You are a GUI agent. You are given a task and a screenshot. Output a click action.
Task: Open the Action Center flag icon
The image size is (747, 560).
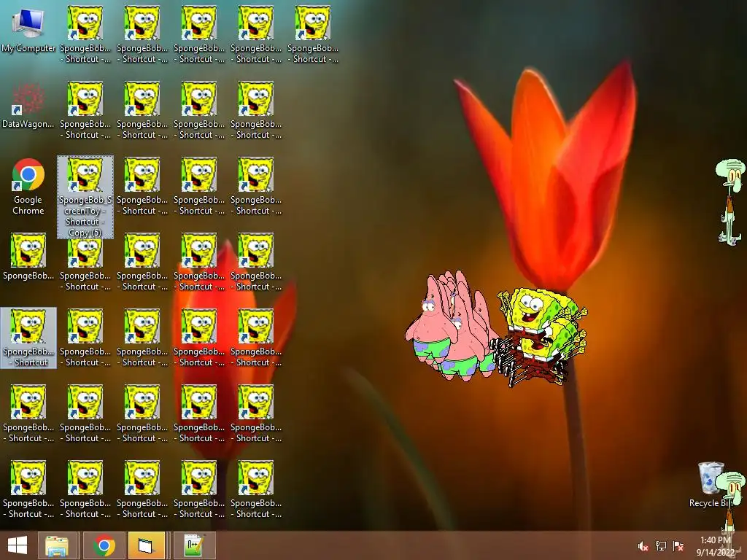click(678, 546)
